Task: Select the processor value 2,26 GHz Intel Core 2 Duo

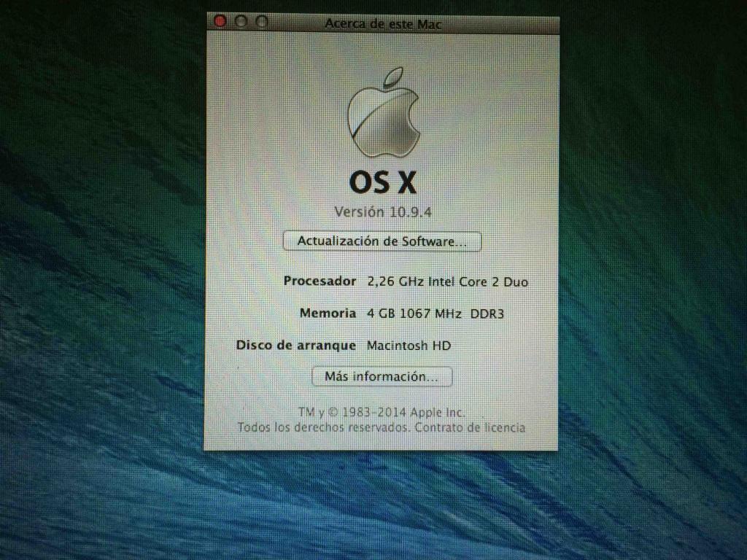Action: pyautogui.click(x=447, y=282)
